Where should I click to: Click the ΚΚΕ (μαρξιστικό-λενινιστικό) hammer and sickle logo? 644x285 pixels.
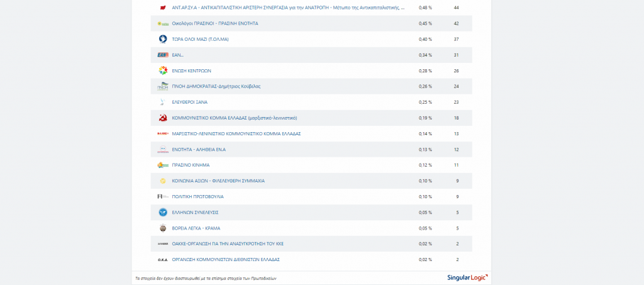[163, 118]
